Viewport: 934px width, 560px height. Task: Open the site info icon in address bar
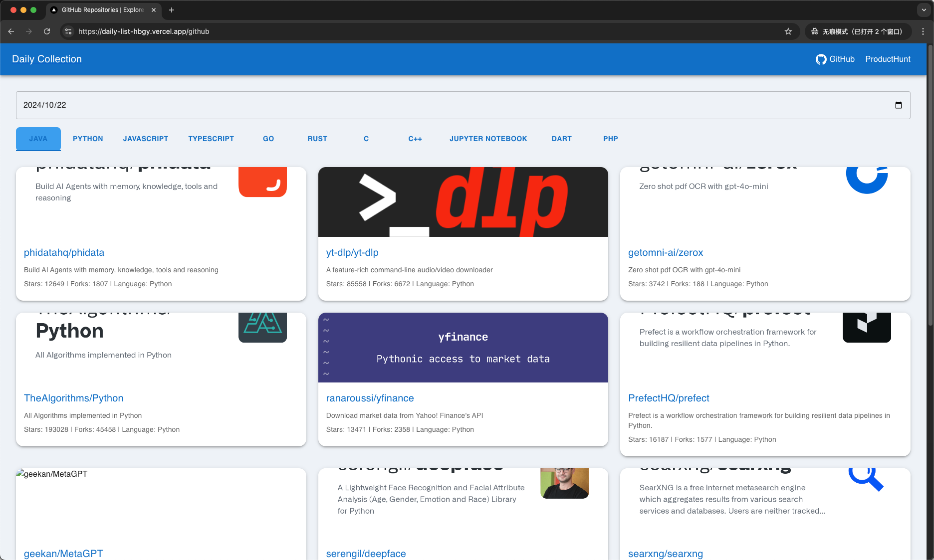tap(68, 31)
